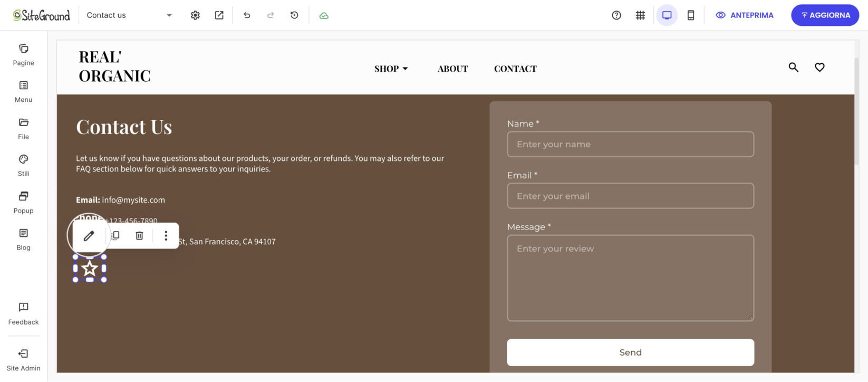The width and height of the screenshot is (868, 382).
Task: Click the ANTEPRIMA preview button
Action: pos(745,15)
